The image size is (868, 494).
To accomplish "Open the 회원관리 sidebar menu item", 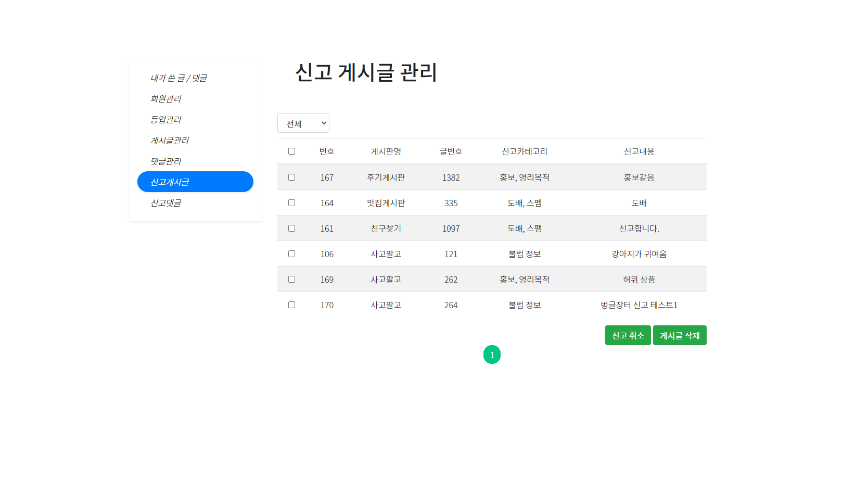I will [165, 99].
